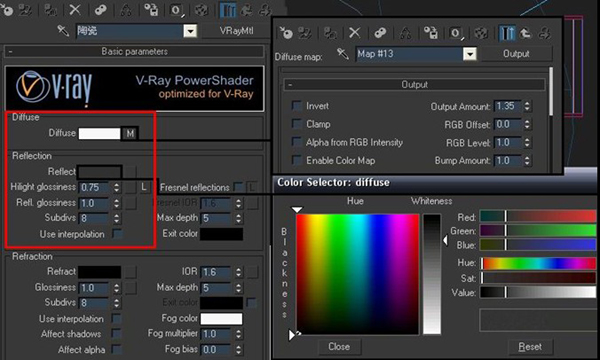Viewport: 600px width, 360px height.
Task: Enable Affect alpha checkbox
Action: click(x=116, y=349)
